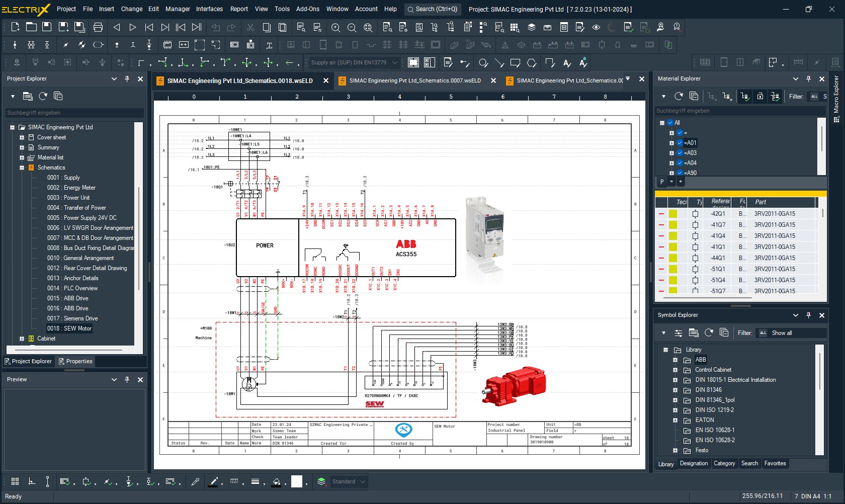
Task: Open the Interfaces menu
Action: [x=209, y=9]
